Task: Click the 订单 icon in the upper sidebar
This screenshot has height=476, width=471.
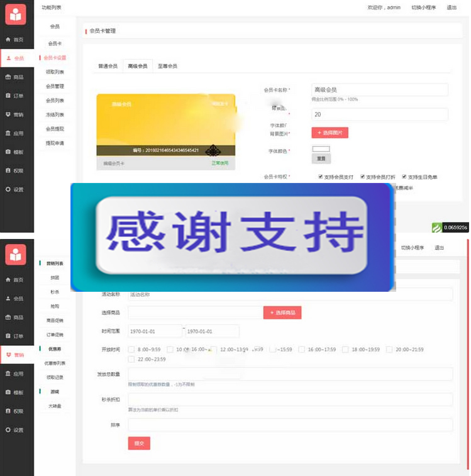Action: pyautogui.click(x=8, y=96)
